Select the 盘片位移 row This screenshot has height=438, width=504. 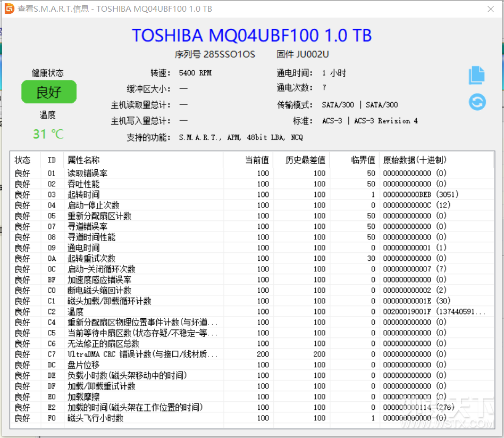point(253,365)
